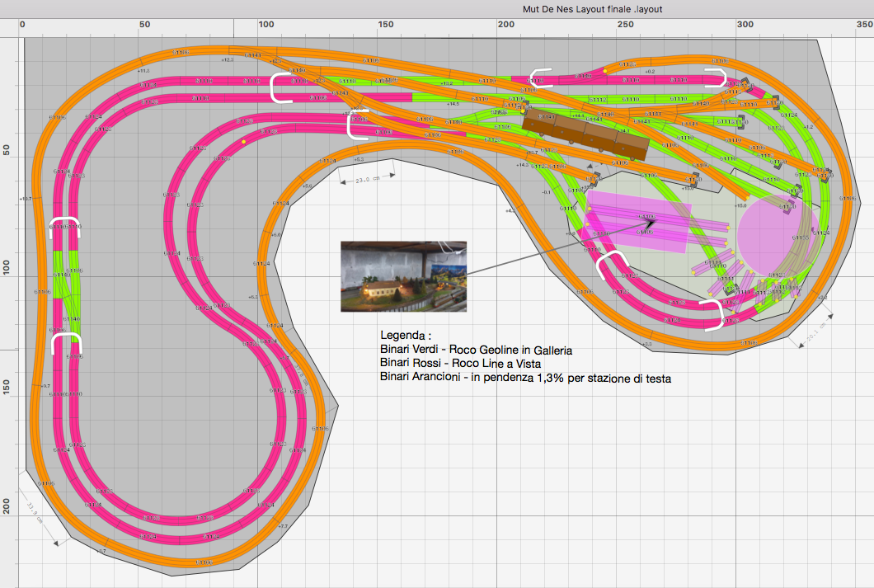Select the 'Binari Verdi - Roco Geoline in Galleria' line
The width and height of the screenshot is (874, 588).
476,350
